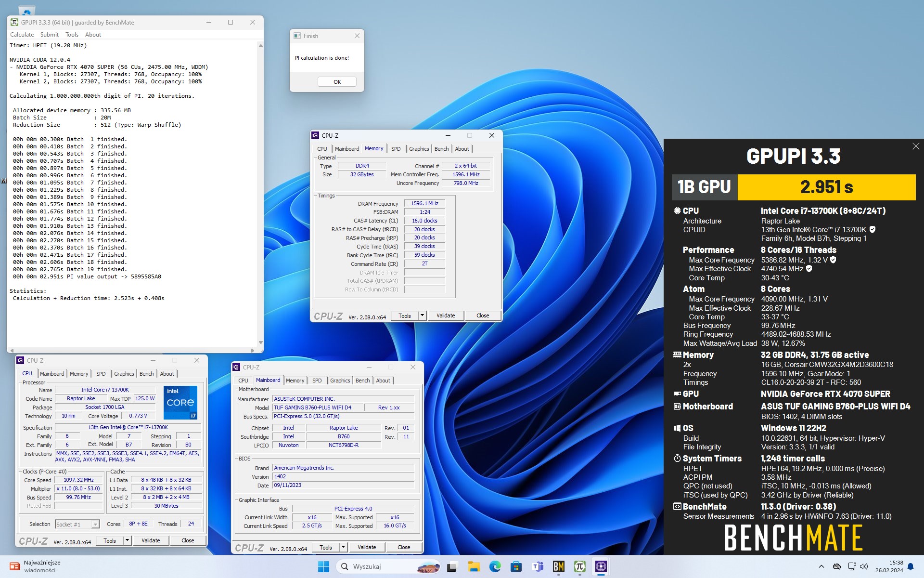Open the Windows Start menu
The image size is (924, 578).
(x=324, y=566)
